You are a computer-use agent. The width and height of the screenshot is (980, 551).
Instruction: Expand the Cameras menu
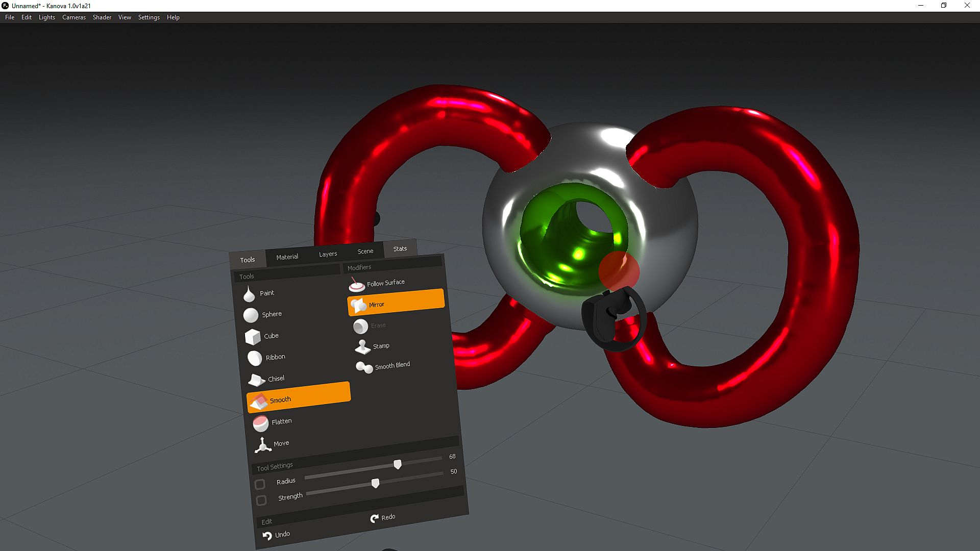point(74,17)
